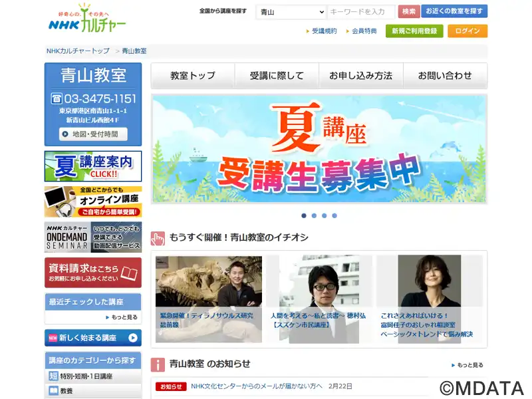Screen dimensions: 532x399
Task: Go to NHKカルチャートップ breadcrumb
Action: [78, 51]
